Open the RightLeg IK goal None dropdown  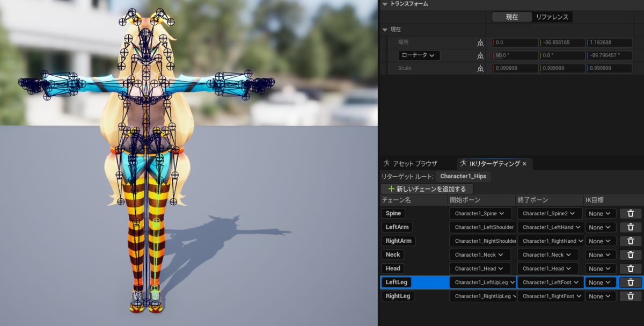tap(601, 296)
